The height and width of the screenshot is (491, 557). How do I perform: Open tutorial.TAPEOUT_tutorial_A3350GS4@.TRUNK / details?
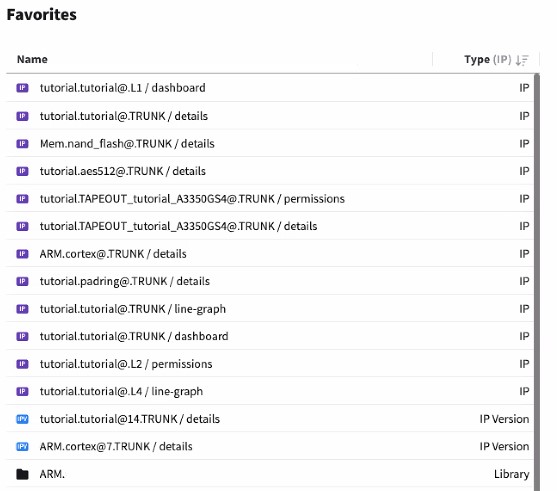[270, 226]
